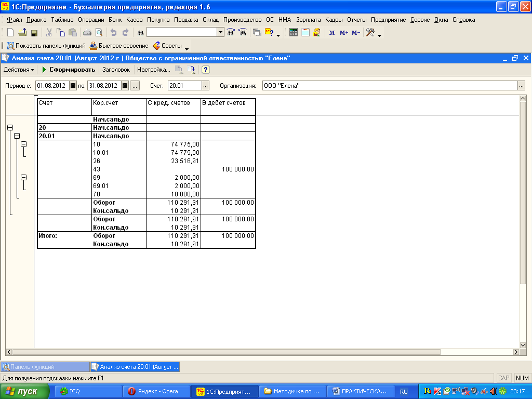Open the Зарплата menu

(x=308, y=20)
